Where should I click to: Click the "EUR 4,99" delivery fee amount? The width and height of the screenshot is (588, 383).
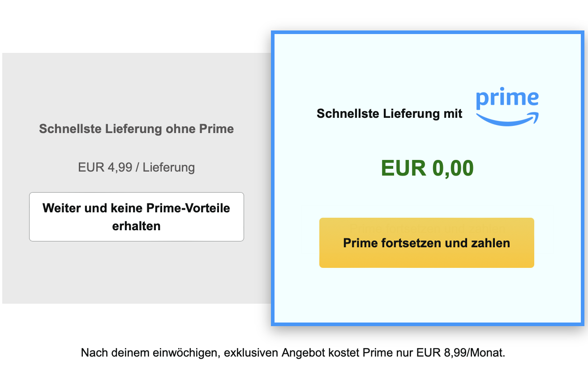pyautogui.click(x=105, y=168)
